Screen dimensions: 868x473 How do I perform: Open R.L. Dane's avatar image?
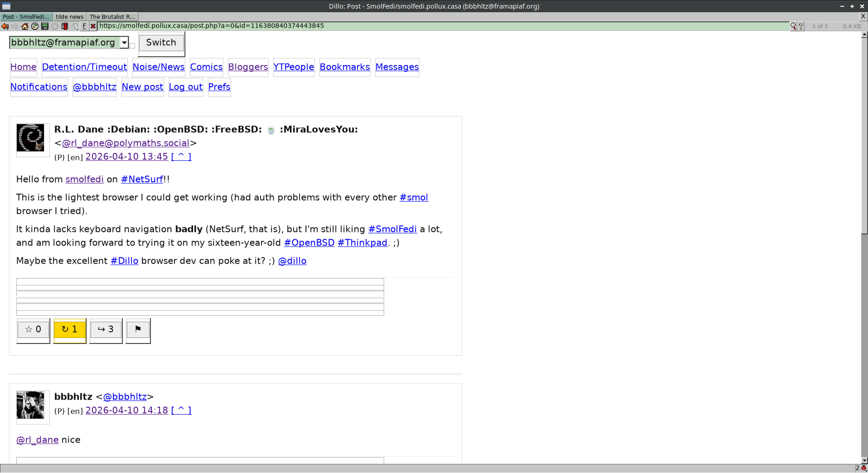pyautogui.click(x=30, y=138)
